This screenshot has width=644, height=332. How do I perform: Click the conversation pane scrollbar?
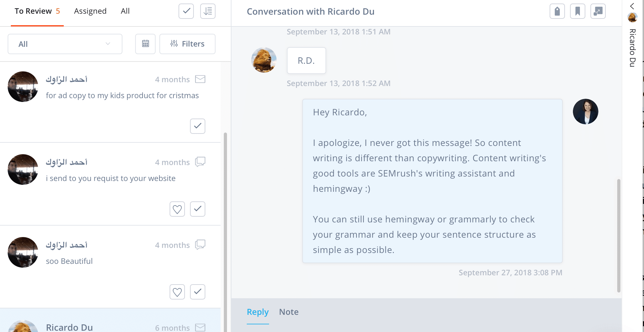[x=618, y=236]
